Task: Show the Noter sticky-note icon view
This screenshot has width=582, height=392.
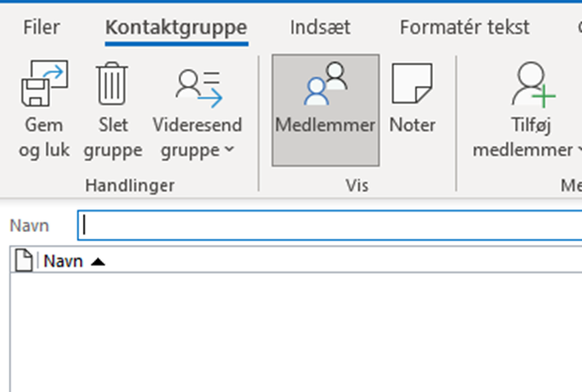Action: tap(412, 83)
